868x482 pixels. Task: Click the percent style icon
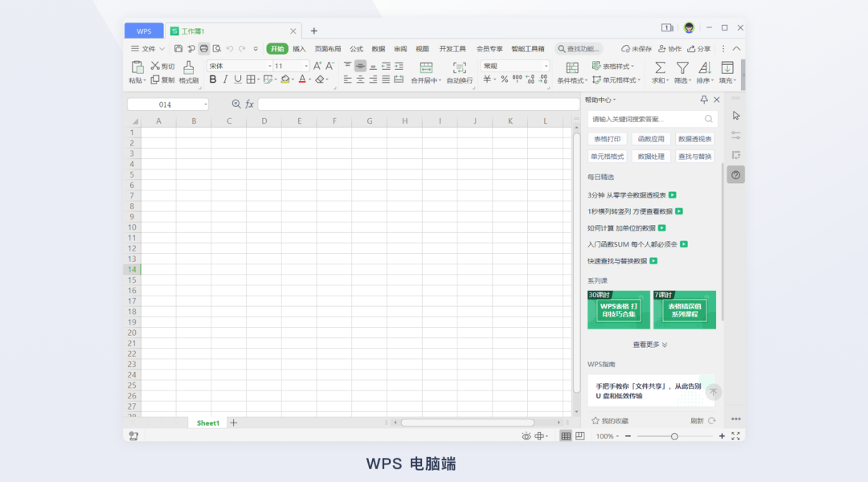(504, 80)
